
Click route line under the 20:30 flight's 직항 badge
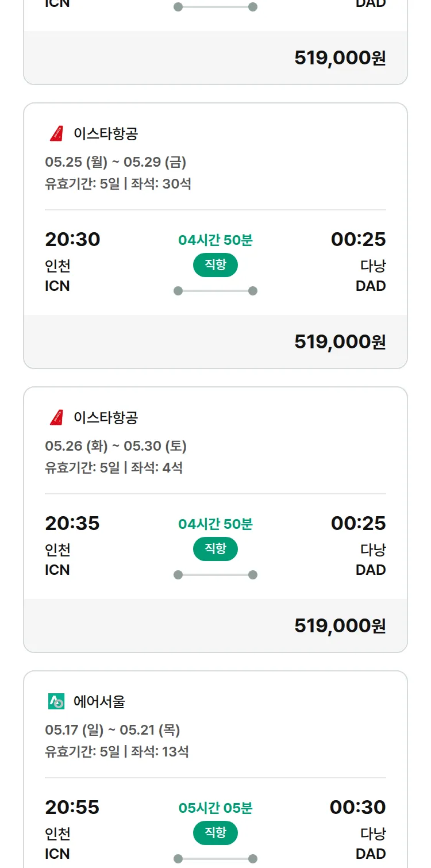pos(215,291)
